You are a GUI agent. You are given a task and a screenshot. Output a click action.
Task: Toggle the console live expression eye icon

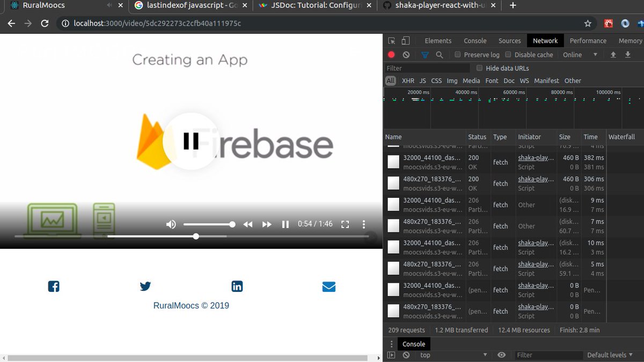click(501, 355)
